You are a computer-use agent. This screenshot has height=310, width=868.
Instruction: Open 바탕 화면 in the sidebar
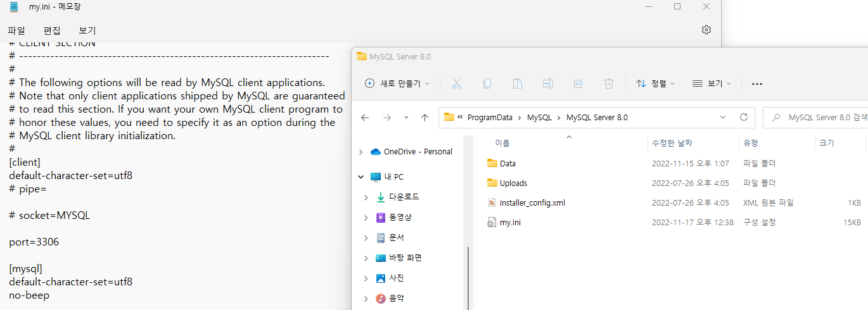coord(405,258)
